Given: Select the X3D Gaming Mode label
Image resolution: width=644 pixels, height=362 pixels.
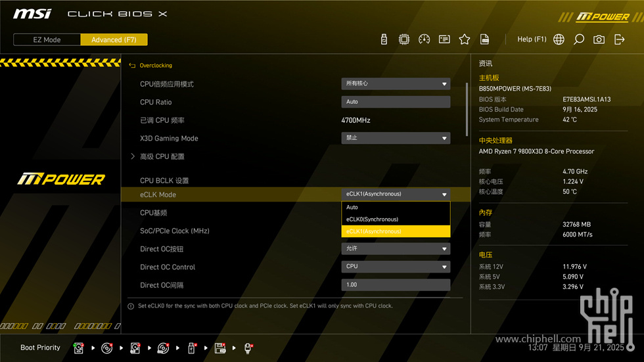Looking at the screenshot, I should [169, 139].
